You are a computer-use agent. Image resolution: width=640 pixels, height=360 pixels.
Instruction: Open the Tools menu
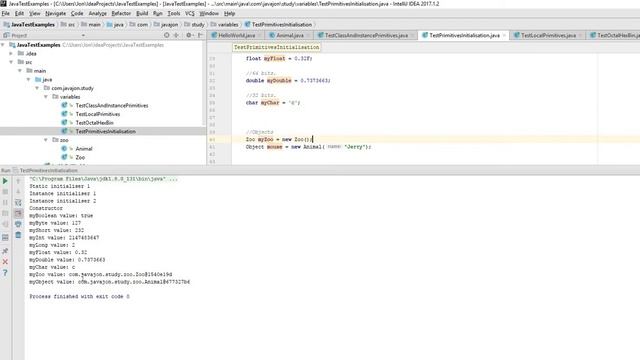pos(174,13)
